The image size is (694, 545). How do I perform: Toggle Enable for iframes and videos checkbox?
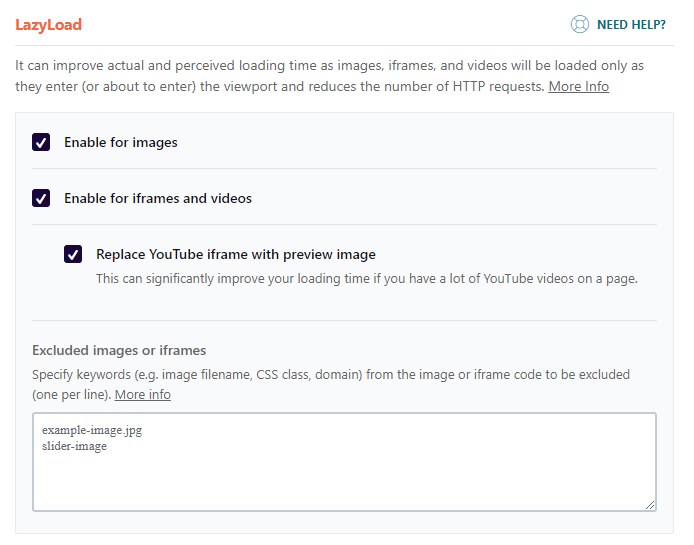click(41, 198)
